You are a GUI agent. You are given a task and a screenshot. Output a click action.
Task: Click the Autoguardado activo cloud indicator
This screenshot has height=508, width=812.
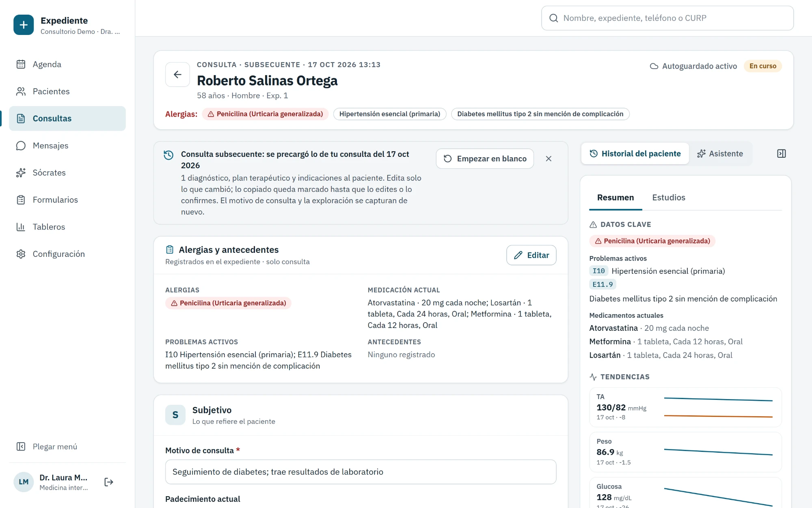693,66
